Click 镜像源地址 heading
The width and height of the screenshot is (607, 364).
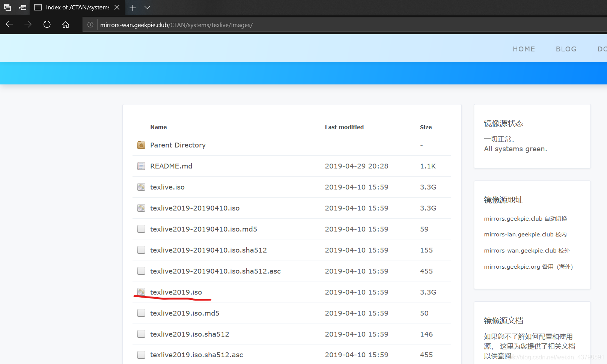(x=503, y=200)
